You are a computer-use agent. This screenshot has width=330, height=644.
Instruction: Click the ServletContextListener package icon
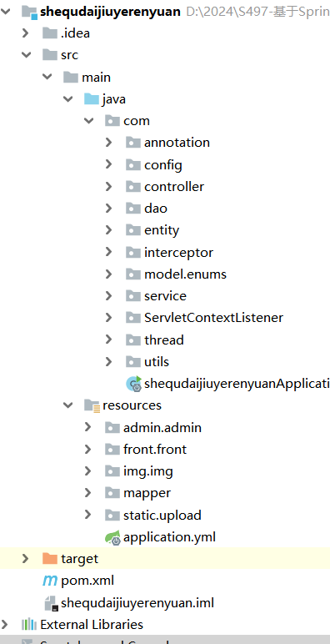(133, 317)
